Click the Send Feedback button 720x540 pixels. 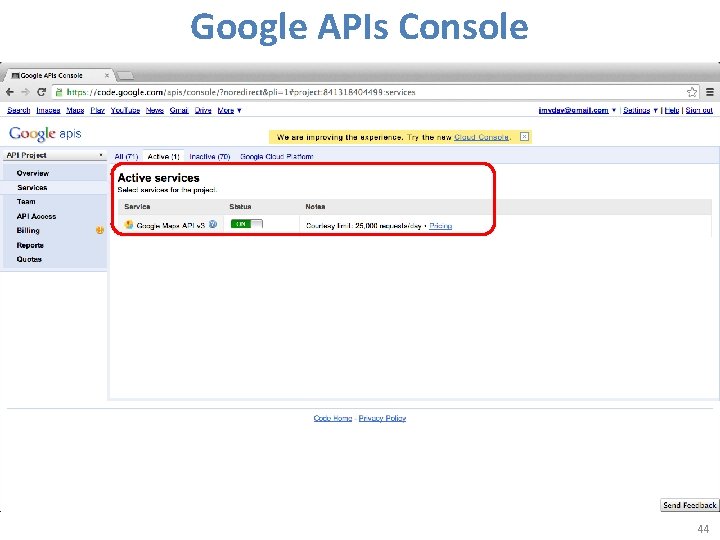coord(690,505)
